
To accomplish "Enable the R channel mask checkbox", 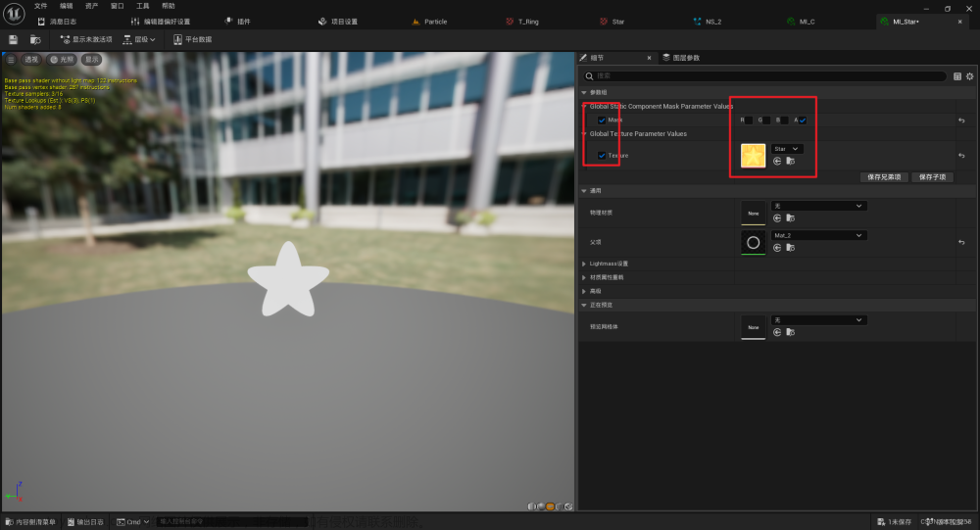I will coord(749,120).
